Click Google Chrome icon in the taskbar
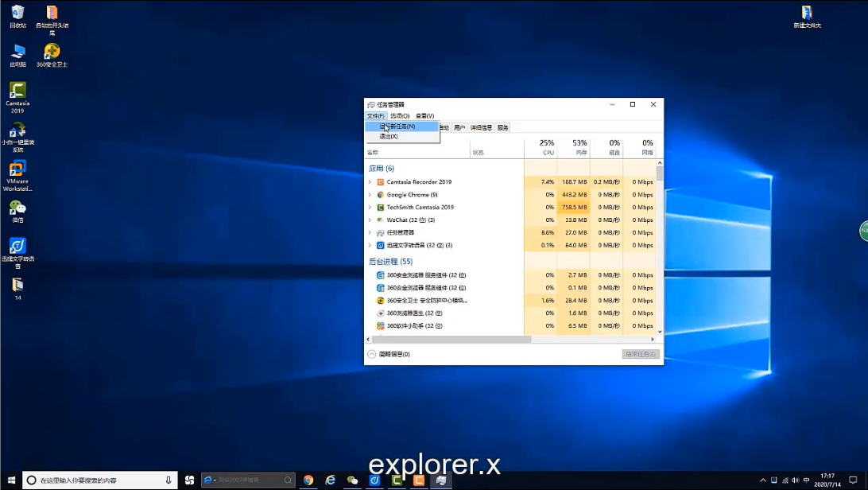The width and height of the screenshot is (868, 490). (308, 480)
